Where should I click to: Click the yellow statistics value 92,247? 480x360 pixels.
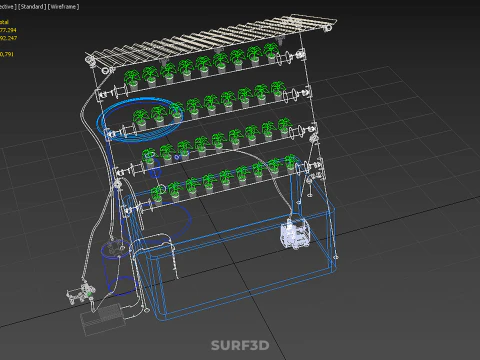(8, 38)
